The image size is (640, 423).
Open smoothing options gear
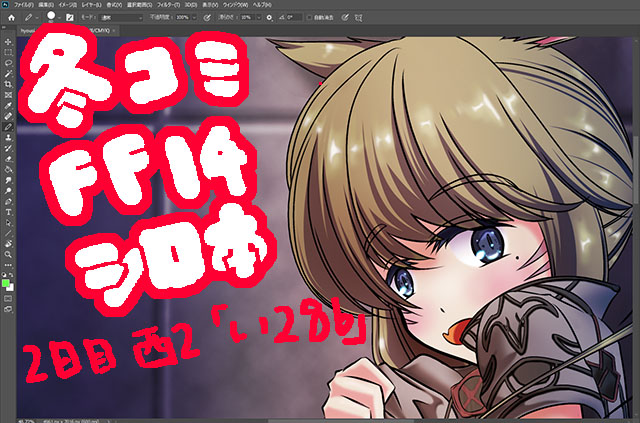point(269,18)
